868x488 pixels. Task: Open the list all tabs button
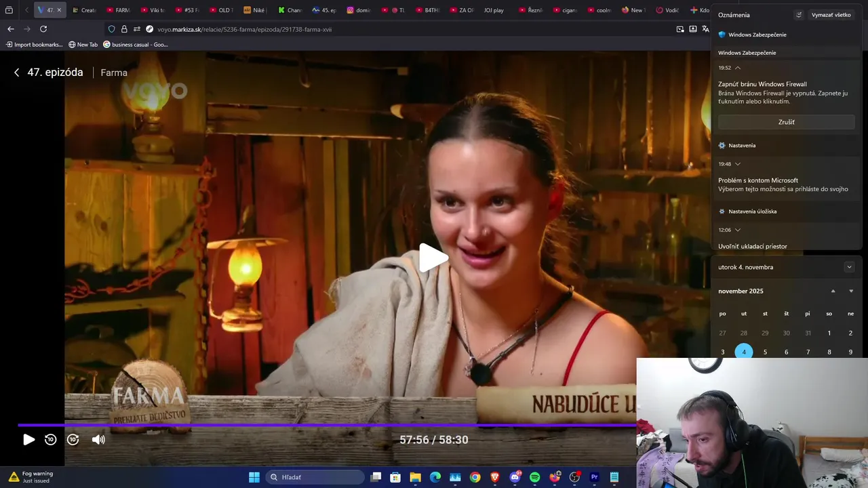(9, 10)
